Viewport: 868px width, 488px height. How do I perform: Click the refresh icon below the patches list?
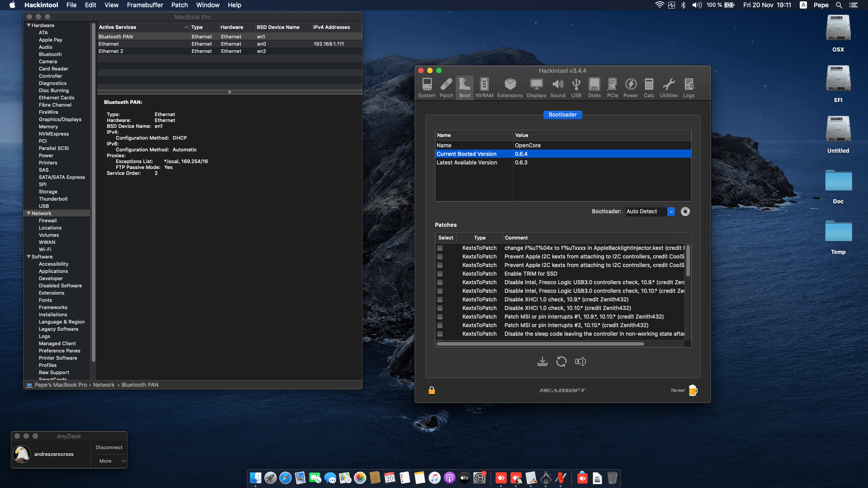tap(561, 361)
